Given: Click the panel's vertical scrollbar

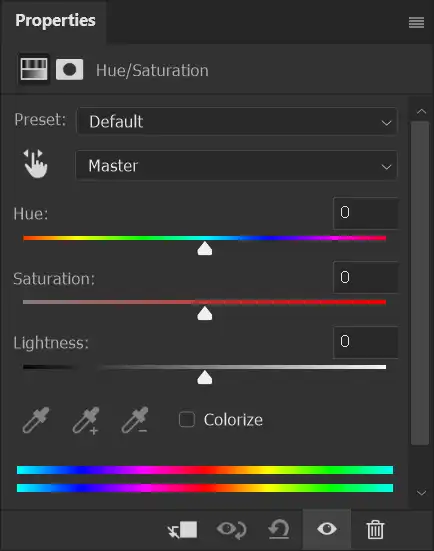Looking at the screenshot, I should click(420, 283).
